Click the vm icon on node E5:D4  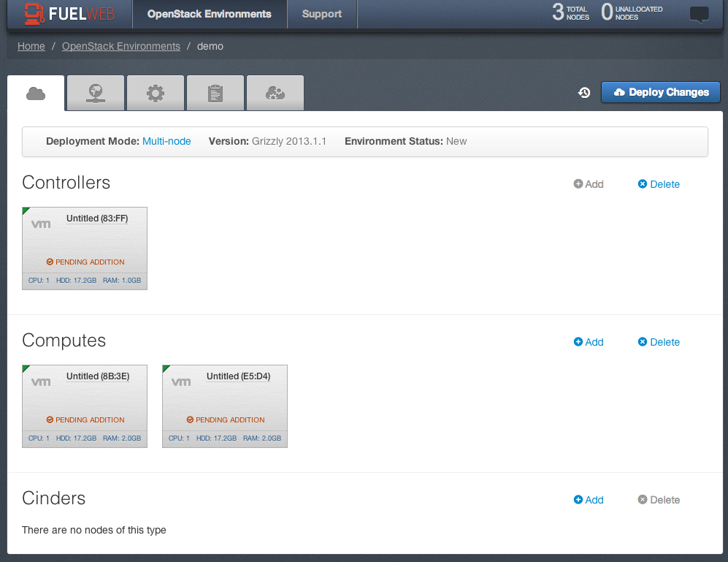181,382
